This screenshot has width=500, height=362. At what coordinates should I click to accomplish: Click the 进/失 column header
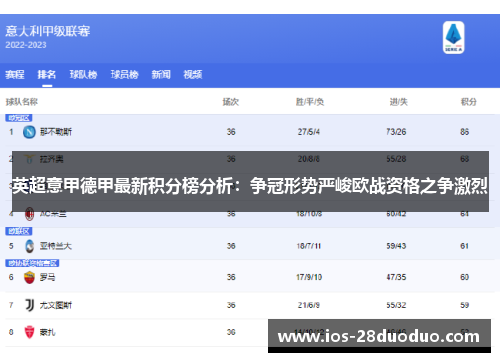(x=399, y=102)
